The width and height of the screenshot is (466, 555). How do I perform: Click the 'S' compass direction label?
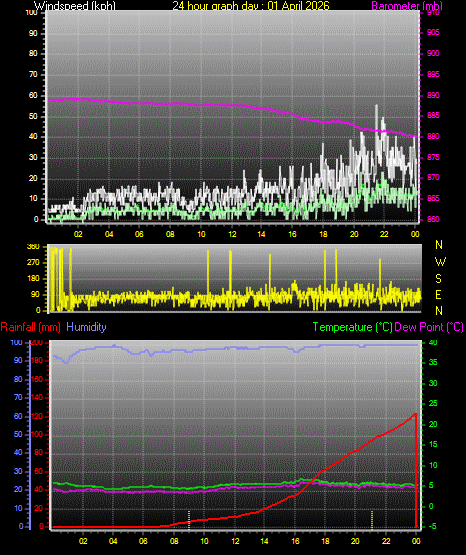pos(438,279)
